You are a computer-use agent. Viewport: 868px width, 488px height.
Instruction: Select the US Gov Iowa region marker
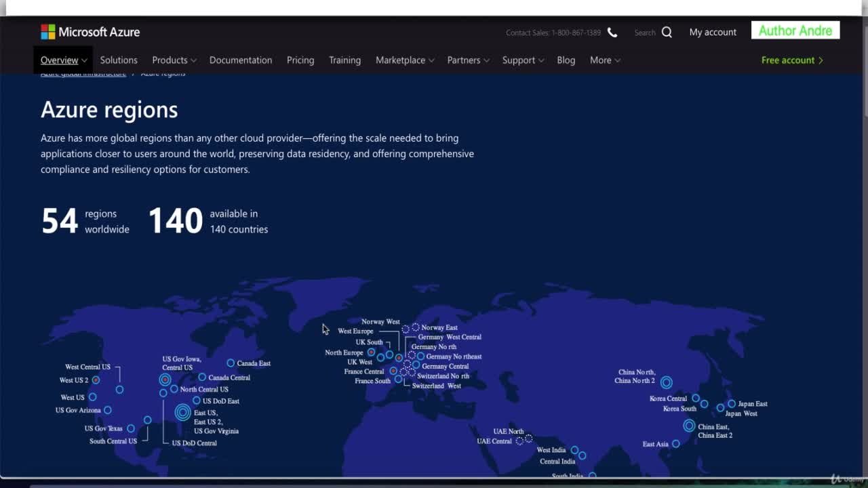[165, 380]
